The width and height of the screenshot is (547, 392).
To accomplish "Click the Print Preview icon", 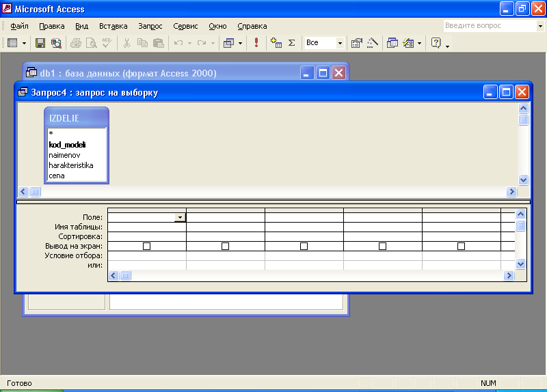I will click(x=92, y=43).
